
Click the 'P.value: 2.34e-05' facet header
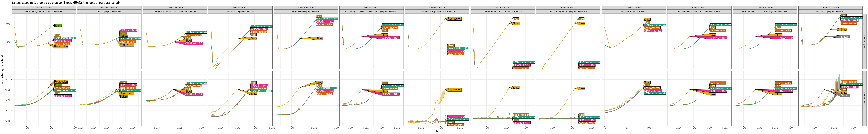click(x=44, y=7)
